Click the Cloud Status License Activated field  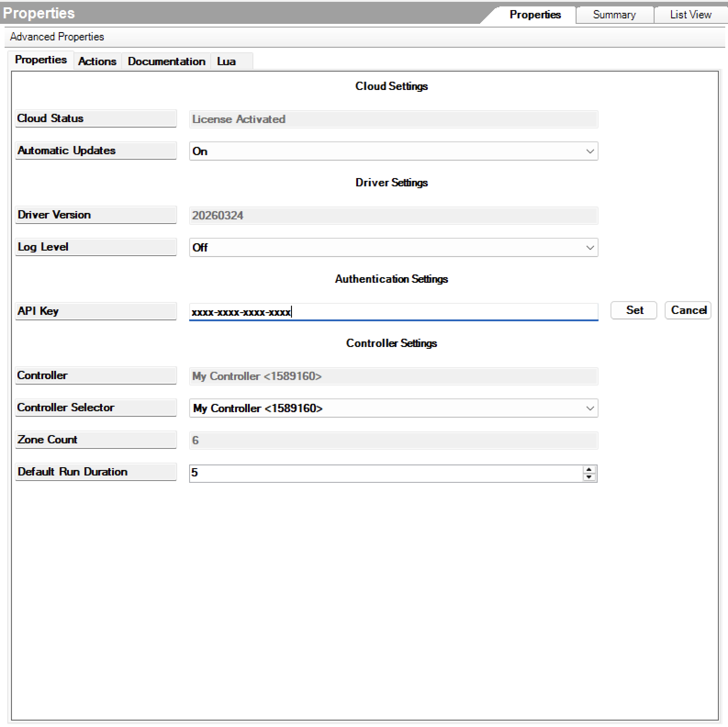click(x=393, y=119)
